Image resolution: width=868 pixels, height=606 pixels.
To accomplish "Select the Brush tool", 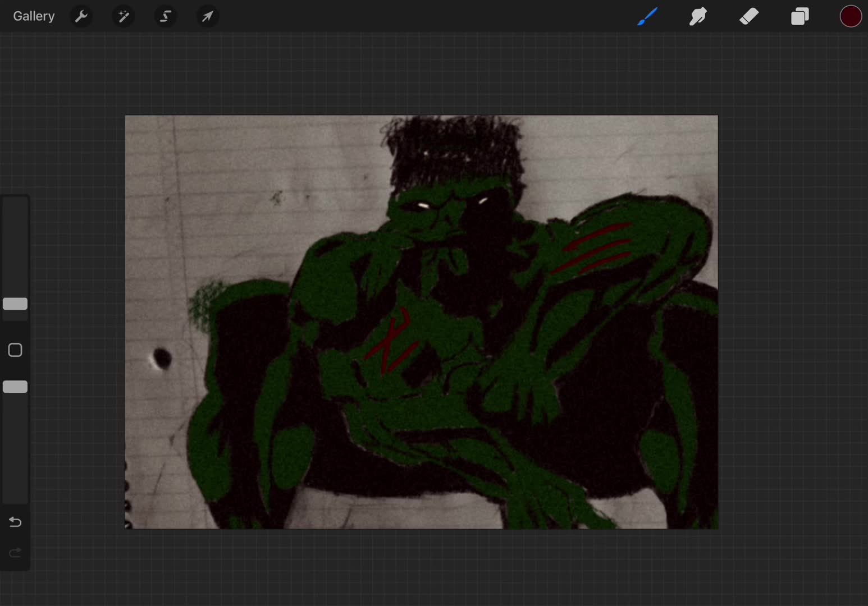I will point(647,16).
